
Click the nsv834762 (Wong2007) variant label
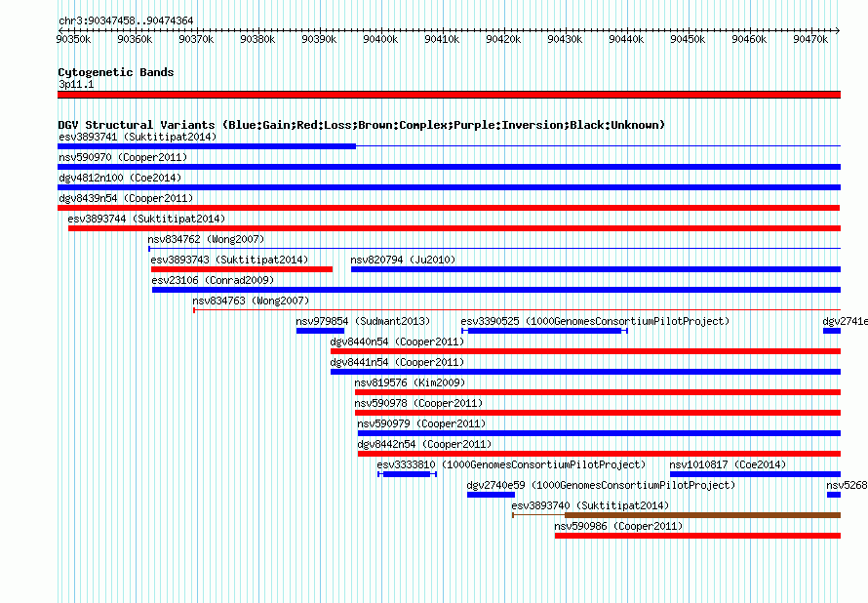206,239
